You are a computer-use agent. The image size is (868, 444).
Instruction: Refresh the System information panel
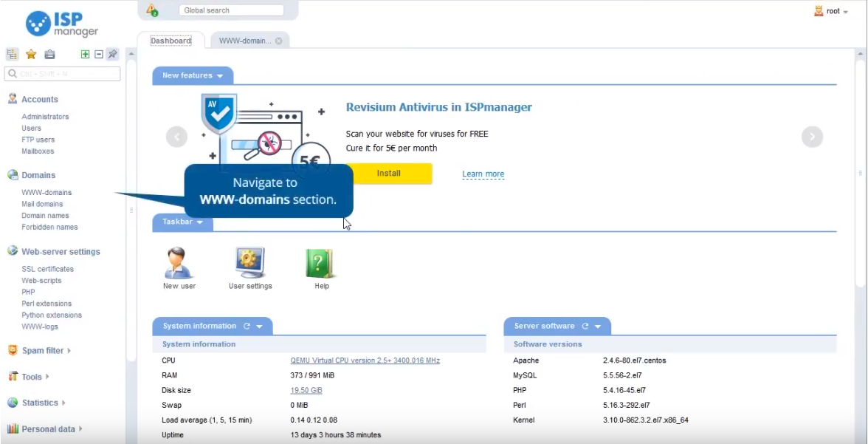247,327
